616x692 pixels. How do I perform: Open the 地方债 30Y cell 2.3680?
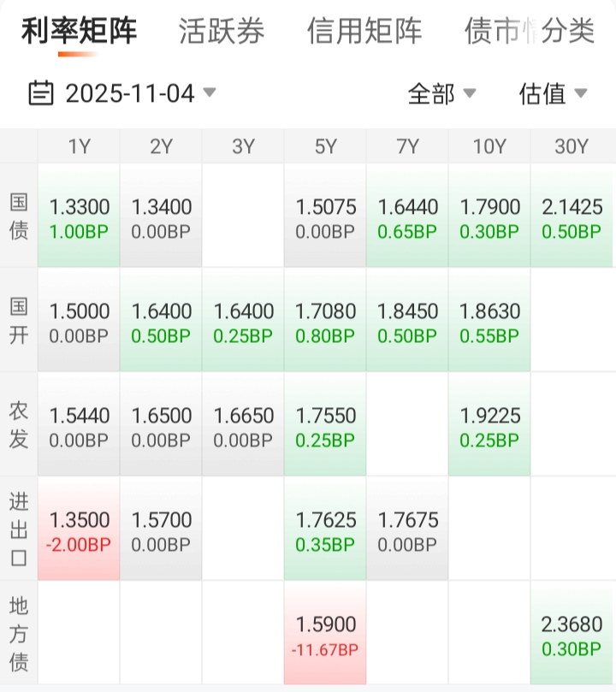click(x=572, y=636)
